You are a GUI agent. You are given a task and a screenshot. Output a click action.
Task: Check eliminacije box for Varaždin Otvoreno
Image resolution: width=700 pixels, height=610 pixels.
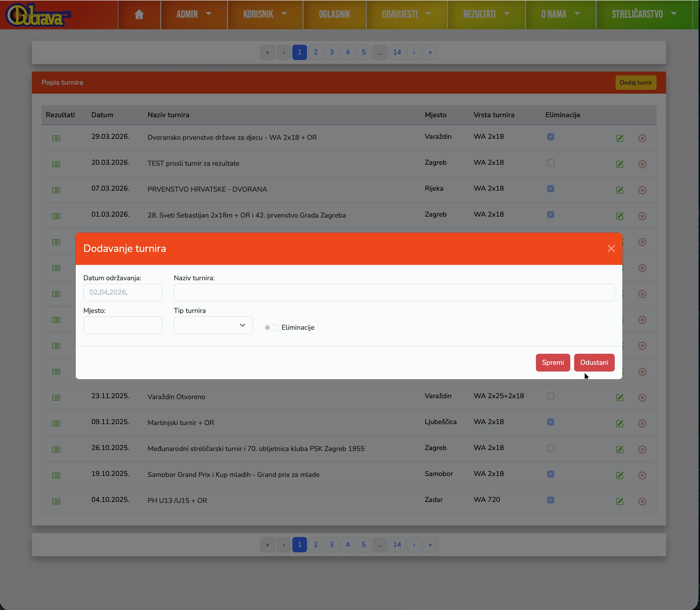[551, 396]
